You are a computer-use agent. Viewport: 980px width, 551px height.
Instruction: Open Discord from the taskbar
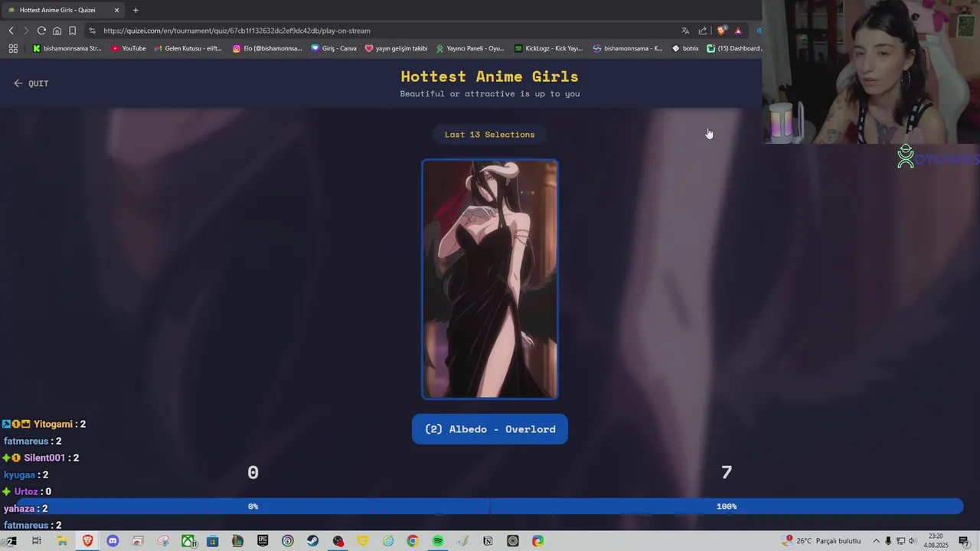(113, 541)
